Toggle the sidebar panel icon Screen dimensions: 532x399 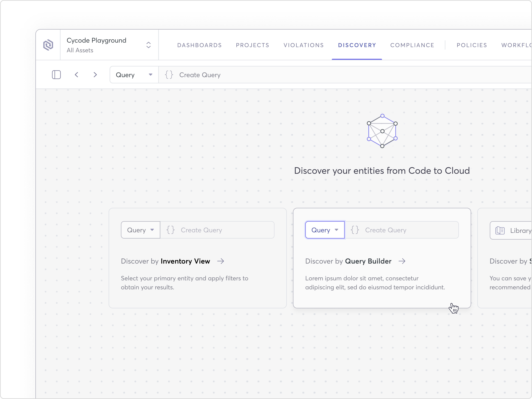(56, 74)
